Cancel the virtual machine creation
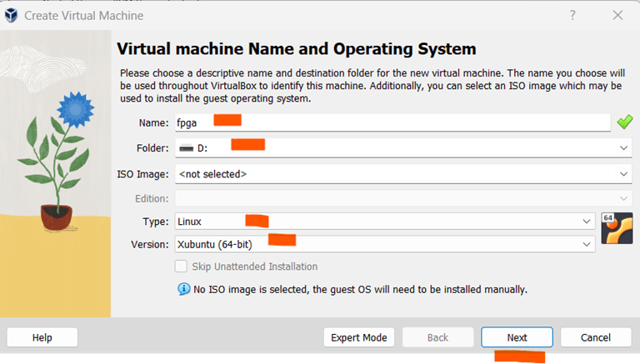Image resolution: width=640 pixels, height=364 pixels. click(x=595, y=337)
